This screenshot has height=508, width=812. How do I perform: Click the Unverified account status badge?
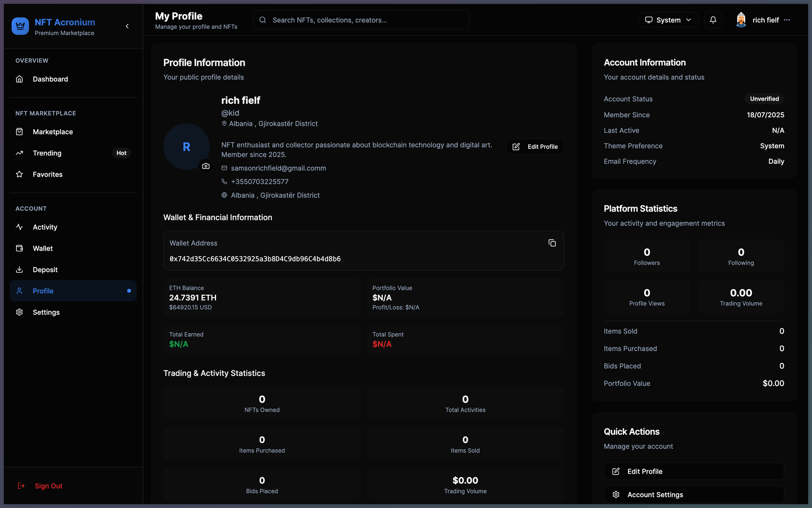[764, 99]
